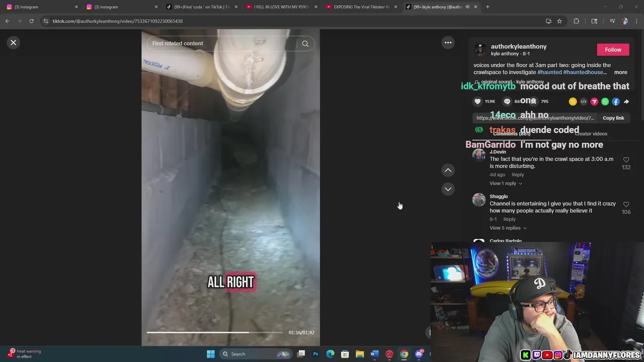Click the yellow repost icon
This screenshot has width=644, height=362.
[x=573, y=102]
